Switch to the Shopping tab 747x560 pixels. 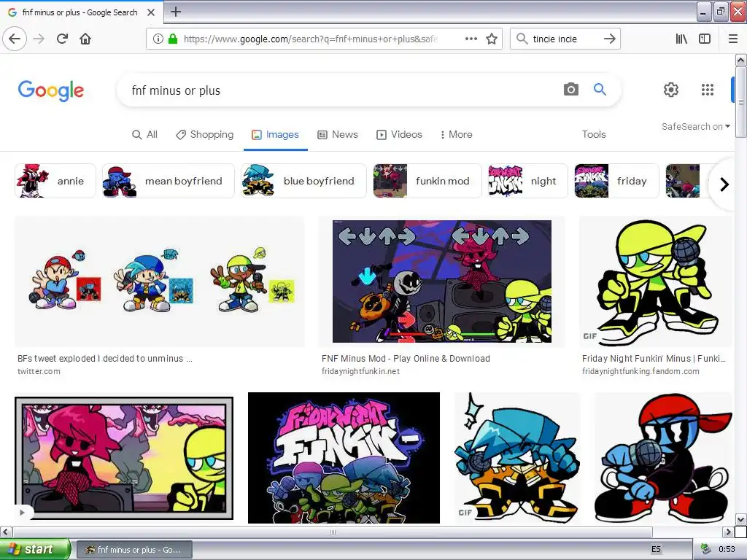point(204,134)
